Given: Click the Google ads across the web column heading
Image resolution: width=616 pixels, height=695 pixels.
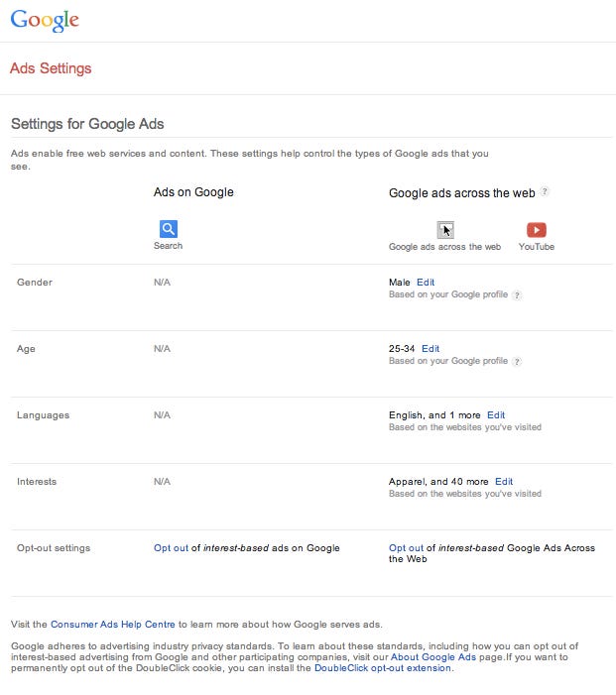Looking at the screenshot, I should click(461, 192).
